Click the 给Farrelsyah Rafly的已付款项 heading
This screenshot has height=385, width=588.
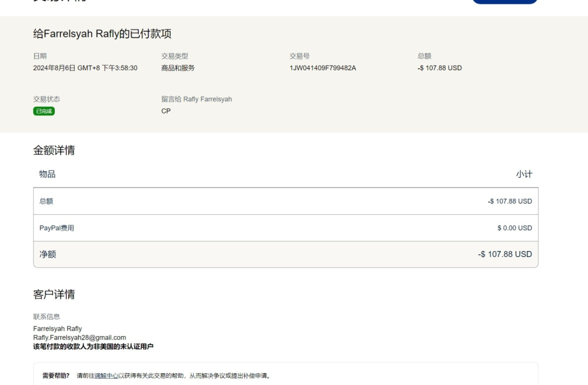point(102,34)
